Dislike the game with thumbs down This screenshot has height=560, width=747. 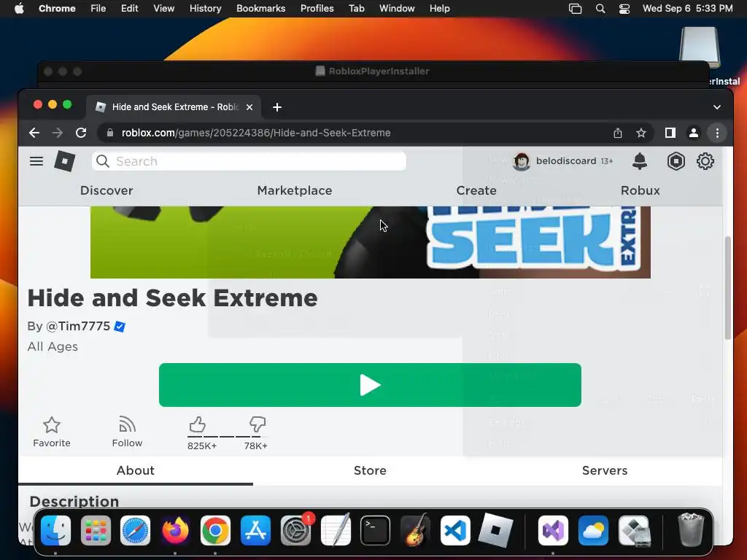(x=258, y=424)
